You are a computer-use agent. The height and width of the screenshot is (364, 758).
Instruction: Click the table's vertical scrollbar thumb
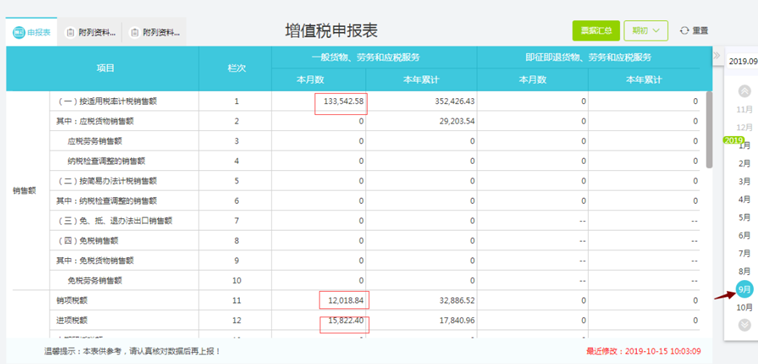tap(709, 130)
